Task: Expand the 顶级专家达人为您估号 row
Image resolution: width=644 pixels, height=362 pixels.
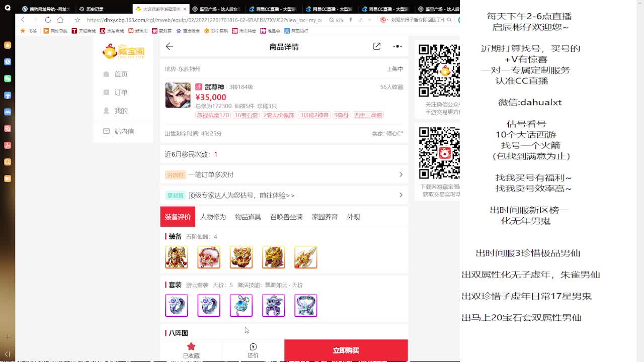Action: click(284, 195)
